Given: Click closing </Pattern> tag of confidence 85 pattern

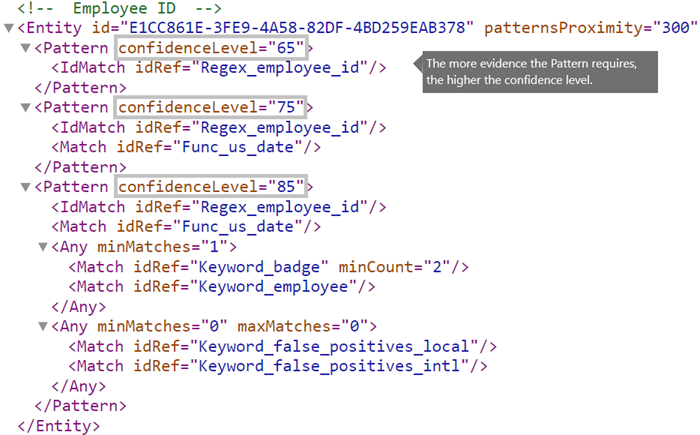Looking at the screenshot, I should 80,406.
